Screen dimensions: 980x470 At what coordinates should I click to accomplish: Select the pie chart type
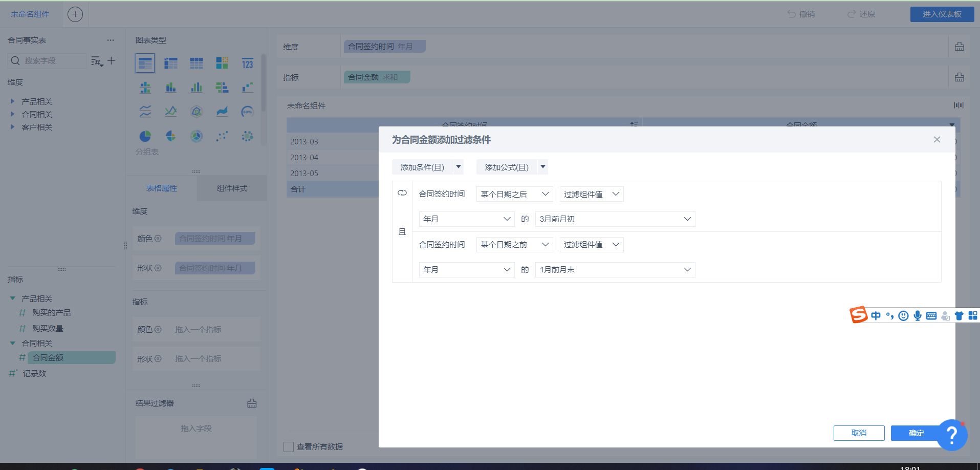[145, 136]
